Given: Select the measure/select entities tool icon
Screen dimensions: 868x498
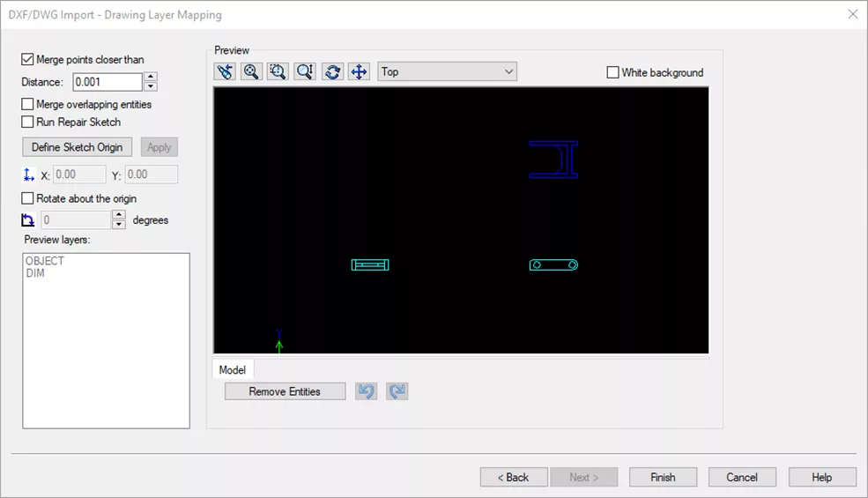Looking at the screenshot, I should click(x=225, y=71).
